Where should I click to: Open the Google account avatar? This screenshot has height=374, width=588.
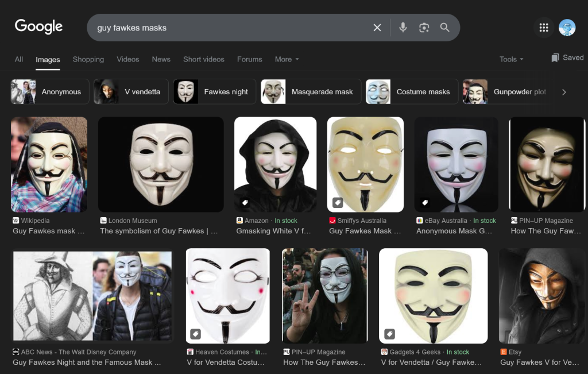pyautogui.click(x=567, y=28)
